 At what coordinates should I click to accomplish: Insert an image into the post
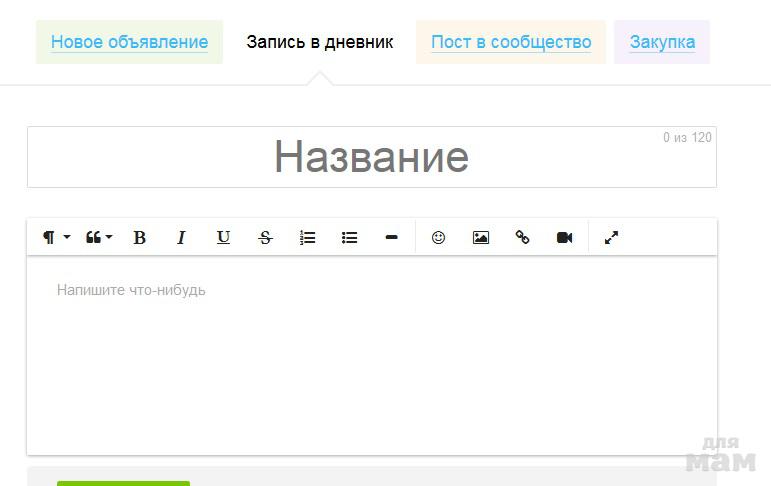(x=481, y=238)
